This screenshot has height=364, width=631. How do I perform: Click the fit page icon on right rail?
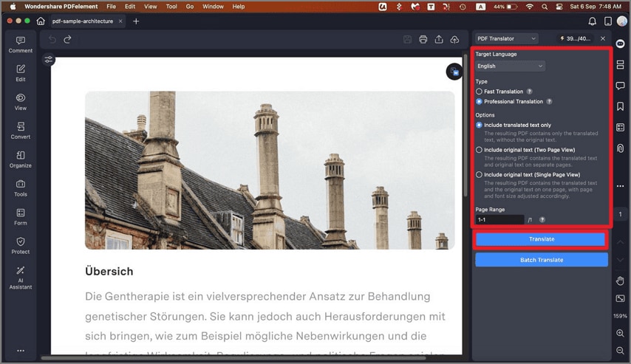point(620,298)
